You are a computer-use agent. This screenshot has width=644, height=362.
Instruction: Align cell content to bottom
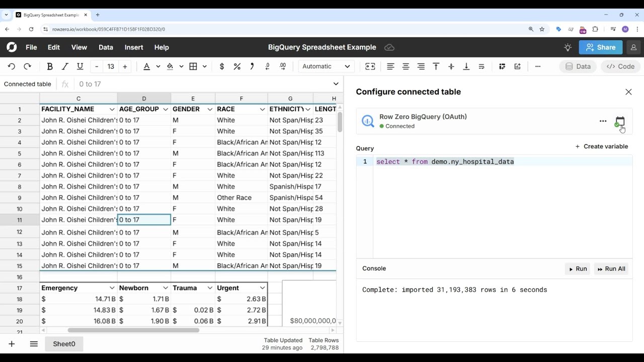coord(466,66)
